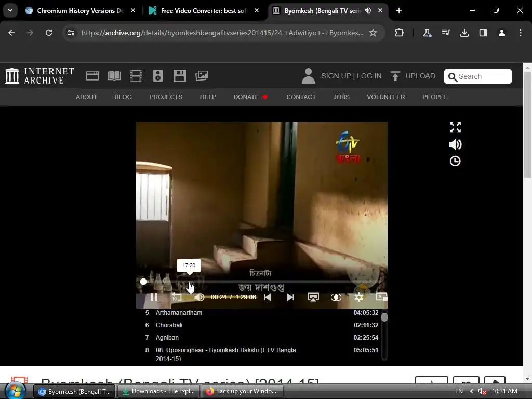
Task: Play track 7 Agniban
Action: coord(262,338)
